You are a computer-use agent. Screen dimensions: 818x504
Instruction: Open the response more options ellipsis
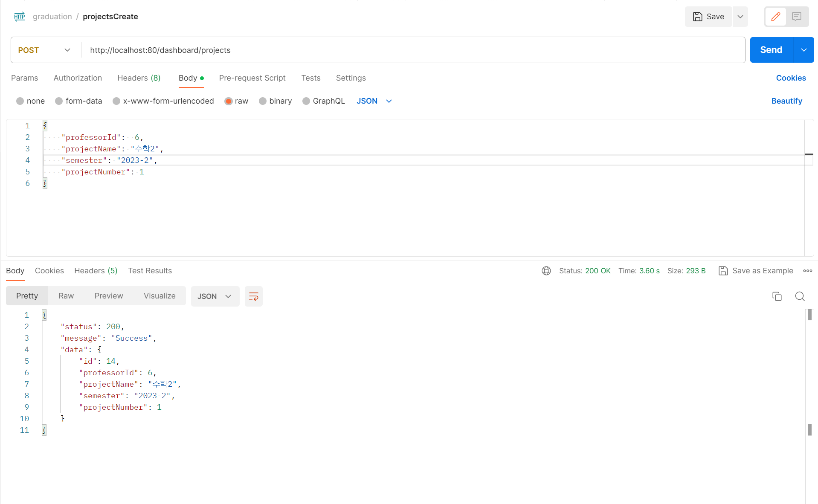pos(807,271)
